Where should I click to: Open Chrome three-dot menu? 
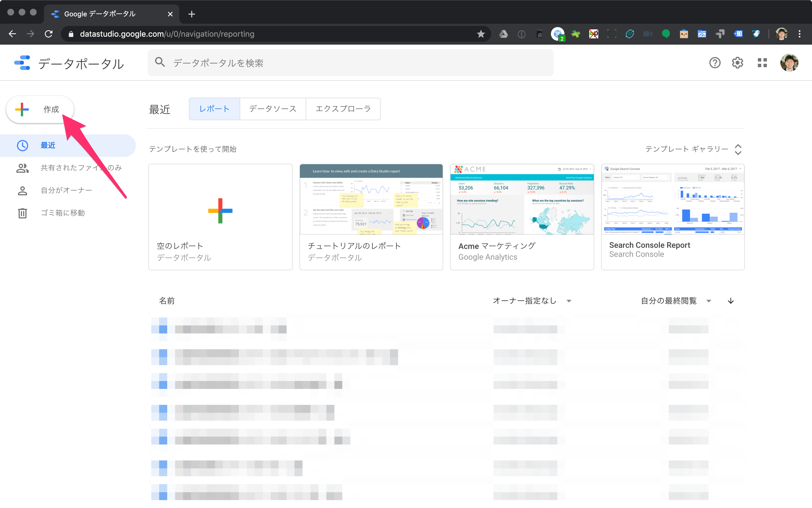tap(800, 34)
